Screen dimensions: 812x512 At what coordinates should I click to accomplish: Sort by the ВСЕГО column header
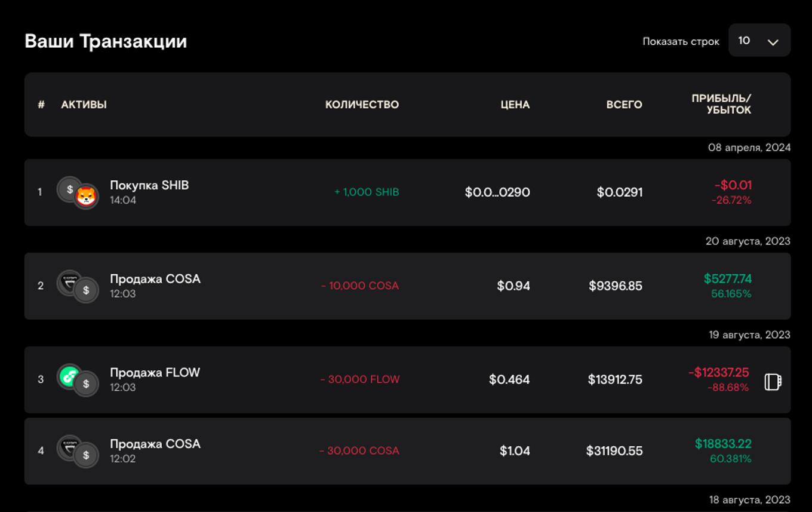tap(624, 105)
